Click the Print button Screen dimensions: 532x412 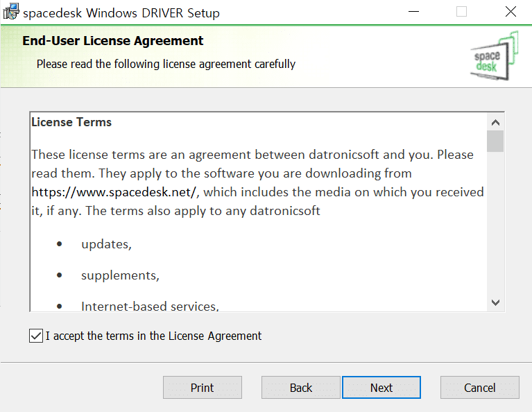tap(203, 387)
